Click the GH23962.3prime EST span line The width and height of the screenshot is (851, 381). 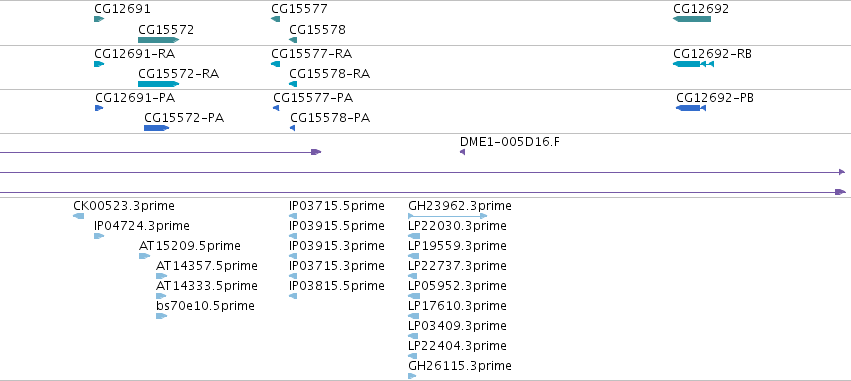[x=448, y=216]
